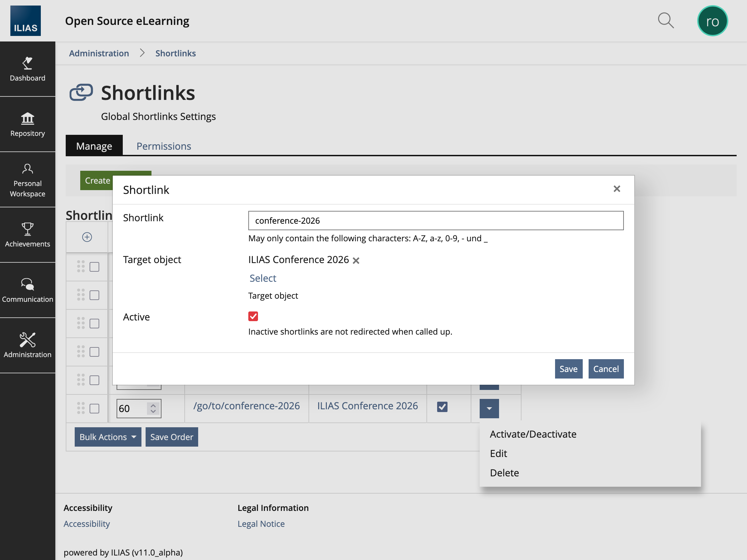Uncheck the Active checkbox in dialog
The height and width of the screenshot is (560, 747).
253,316
